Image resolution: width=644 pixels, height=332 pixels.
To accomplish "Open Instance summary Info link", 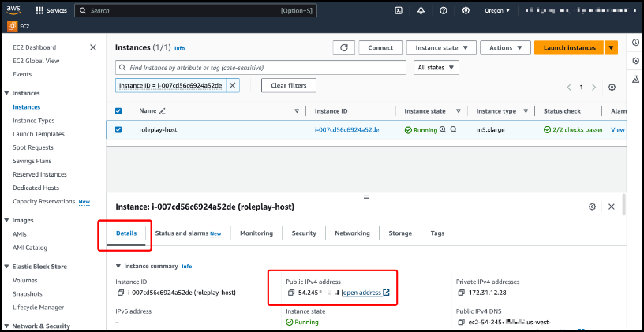I will click(x=187, y=267).
